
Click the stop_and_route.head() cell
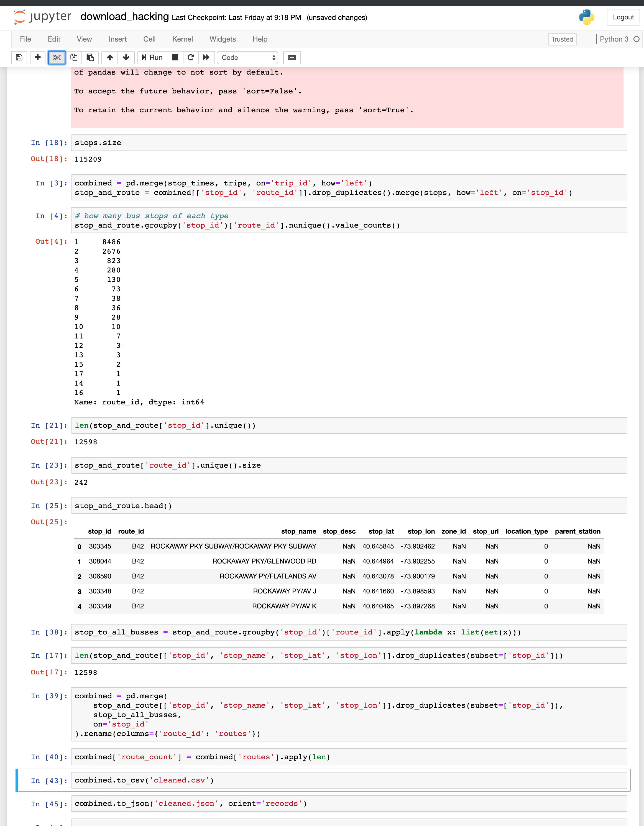pos(349,506)
